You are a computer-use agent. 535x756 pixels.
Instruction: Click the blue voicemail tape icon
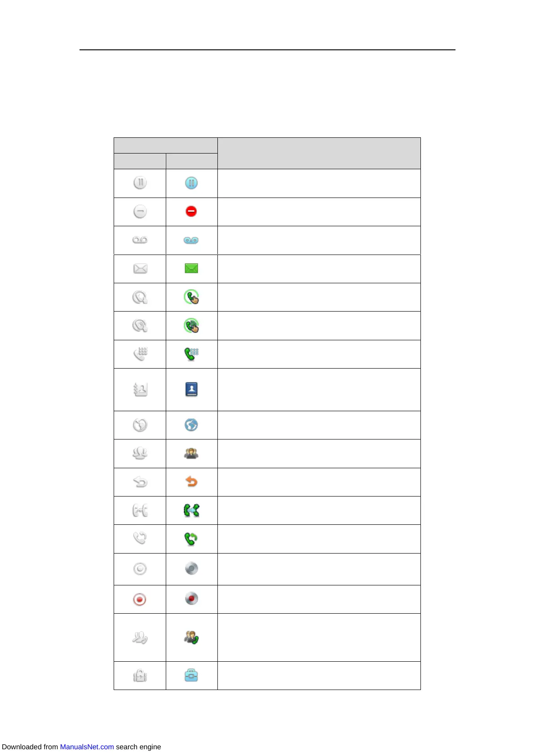pos(191,240)
